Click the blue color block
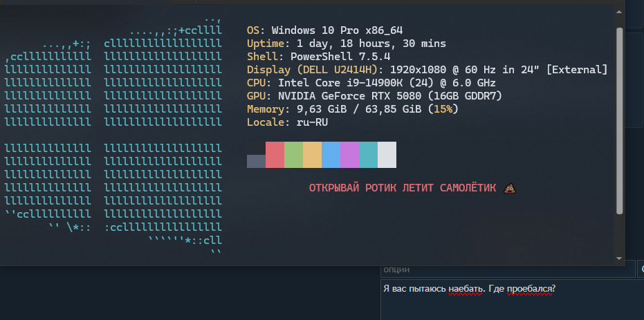This screenshot has height=320, width=644. click(x=331, y=155)
